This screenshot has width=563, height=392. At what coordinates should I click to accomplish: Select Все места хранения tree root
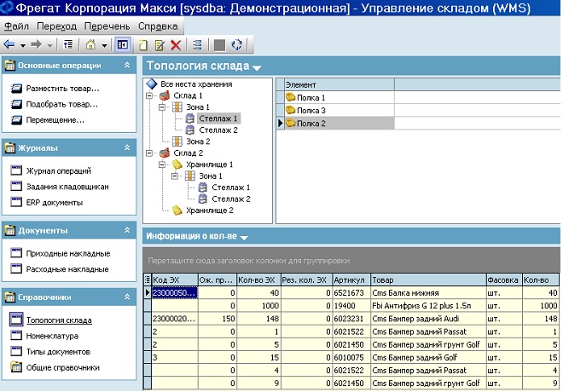196,84
